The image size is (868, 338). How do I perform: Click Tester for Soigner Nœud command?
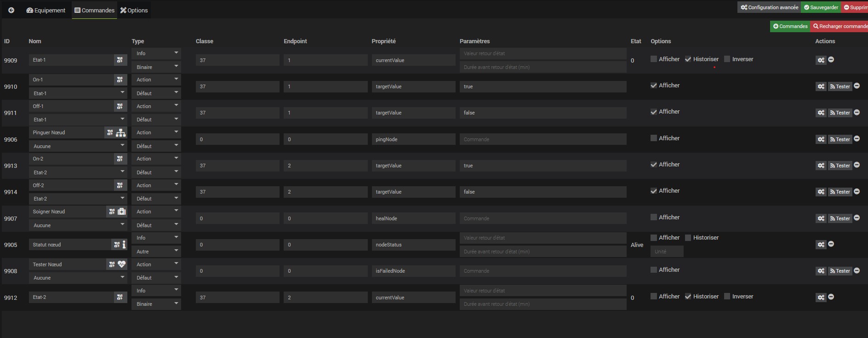(839, 218)
